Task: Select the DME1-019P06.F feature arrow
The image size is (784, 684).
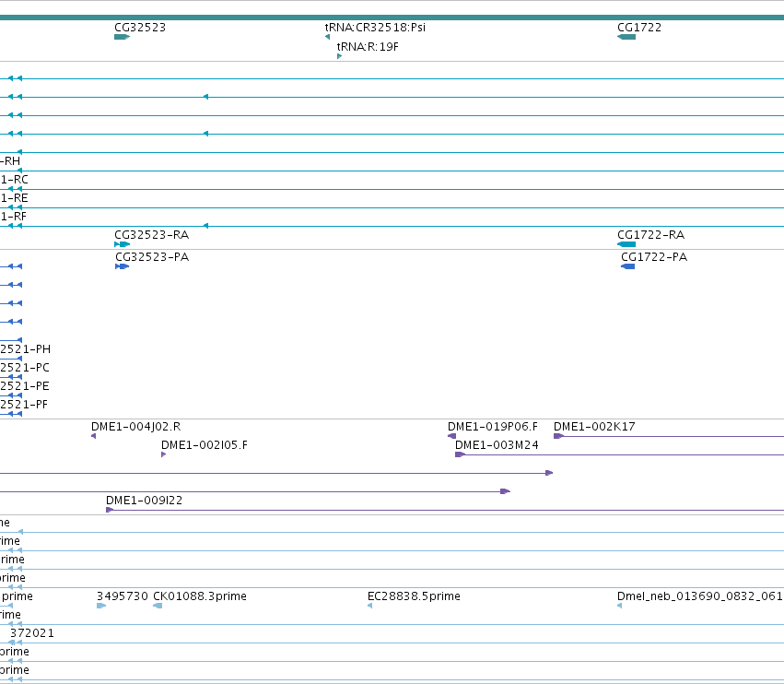Action: point(451,436)
